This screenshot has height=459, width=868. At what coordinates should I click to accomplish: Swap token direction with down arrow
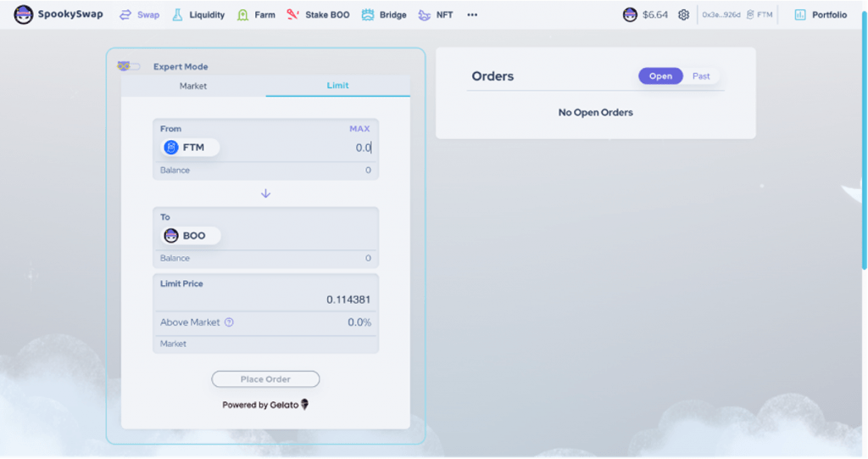click(x=265, y=193)
